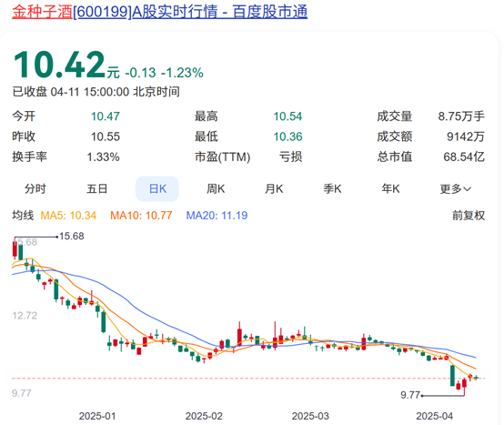
Task: Open the 金种子酒[600199] stock title link
Action: [160, 12]
